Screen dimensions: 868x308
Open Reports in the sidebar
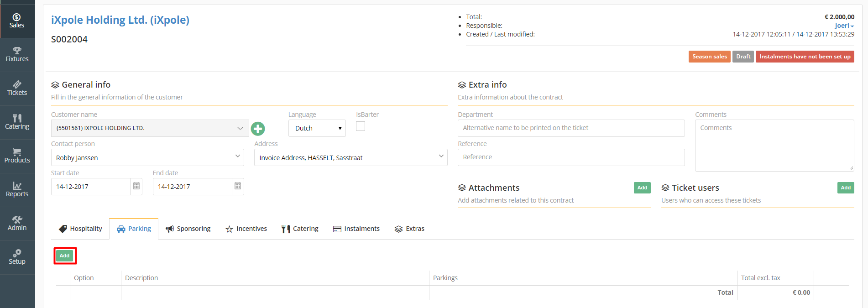click(17, 190)
